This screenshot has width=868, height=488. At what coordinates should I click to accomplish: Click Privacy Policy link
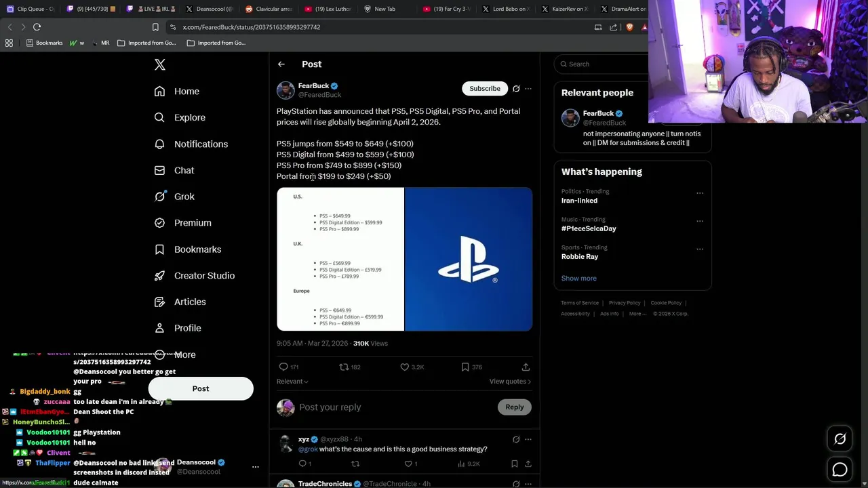point(625,303)
